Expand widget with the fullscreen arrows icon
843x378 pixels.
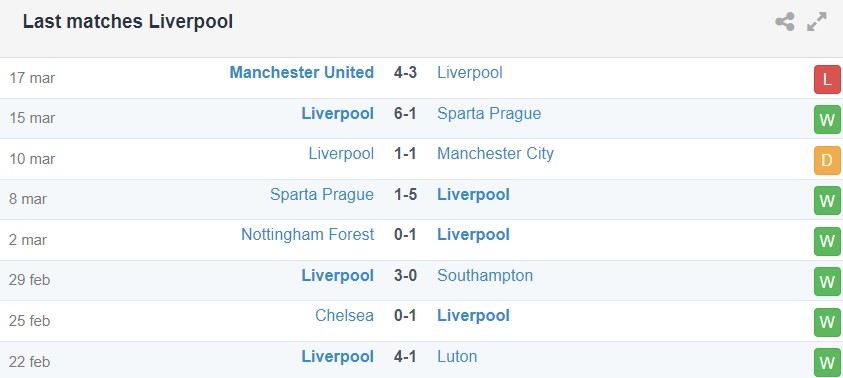[x=817, y=22]
